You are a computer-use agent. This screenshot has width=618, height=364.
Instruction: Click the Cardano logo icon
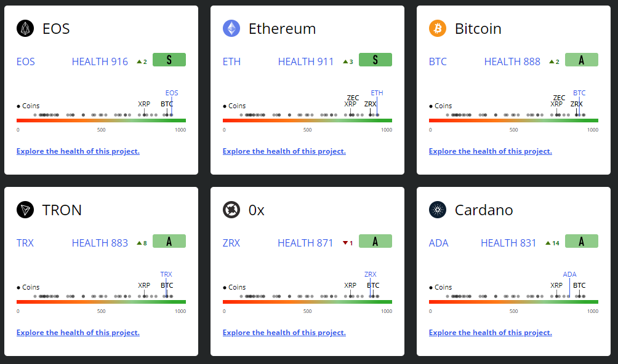pyautogui.click(x=437, y=210)
